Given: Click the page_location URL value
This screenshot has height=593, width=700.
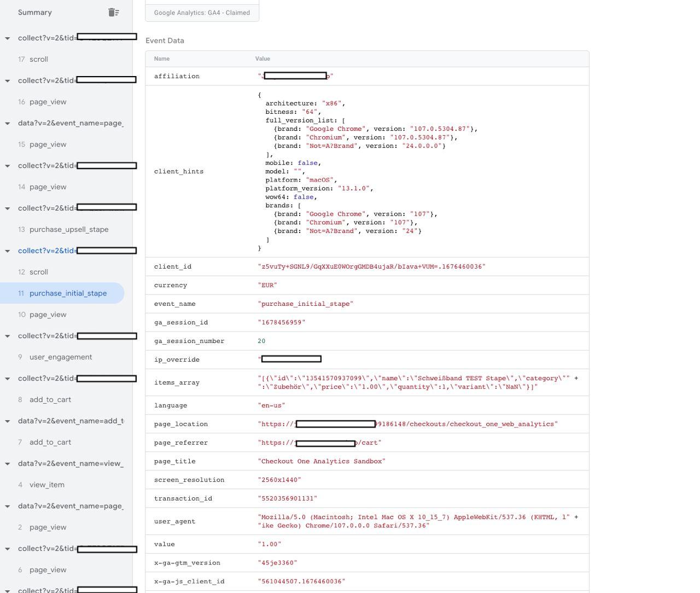Looking at the screenshot, I should [408, 424].
